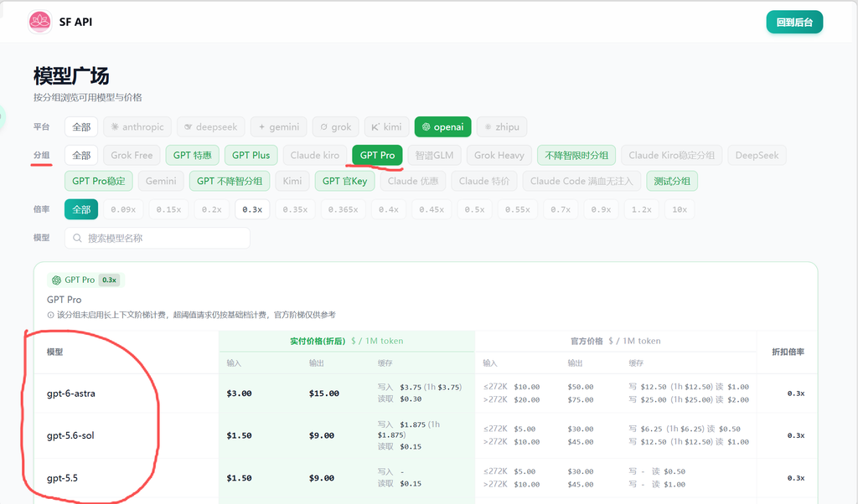
Task: Filter by 0.35x multiplier
Action: click(295, 209)
